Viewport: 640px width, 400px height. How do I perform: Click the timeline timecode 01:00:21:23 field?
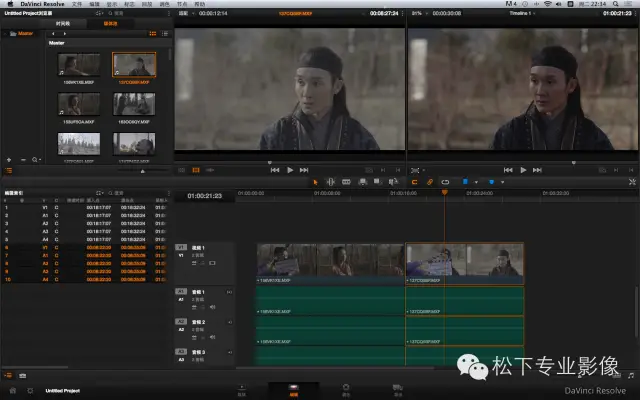click(x=204, y=196)
